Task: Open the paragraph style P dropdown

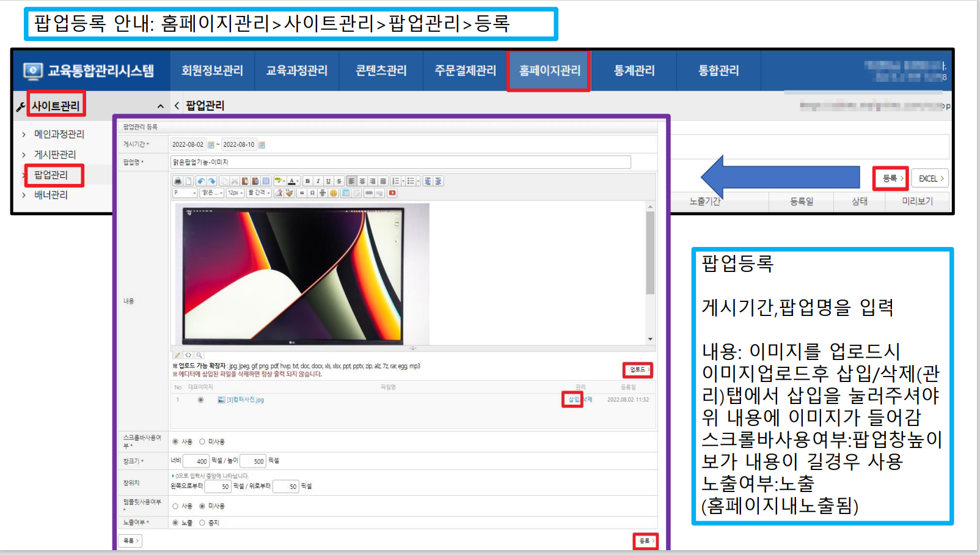Action: click(185, 193)
